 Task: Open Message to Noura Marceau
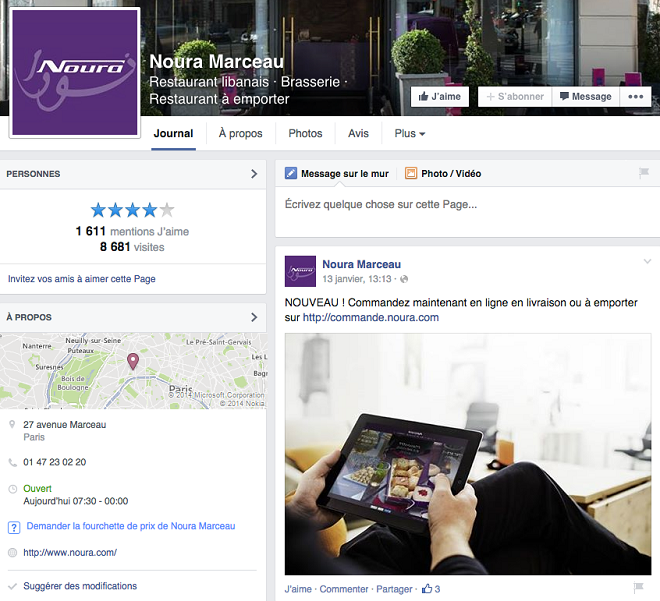pyautogui.click(x=585, y=97)
